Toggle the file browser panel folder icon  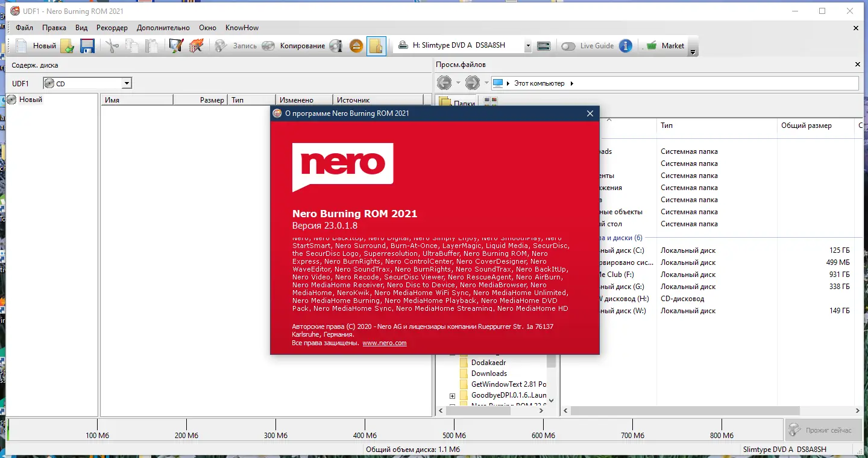376,45
